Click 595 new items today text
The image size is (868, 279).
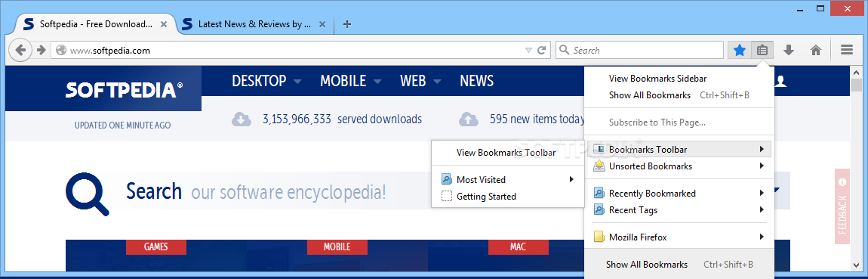537,119
